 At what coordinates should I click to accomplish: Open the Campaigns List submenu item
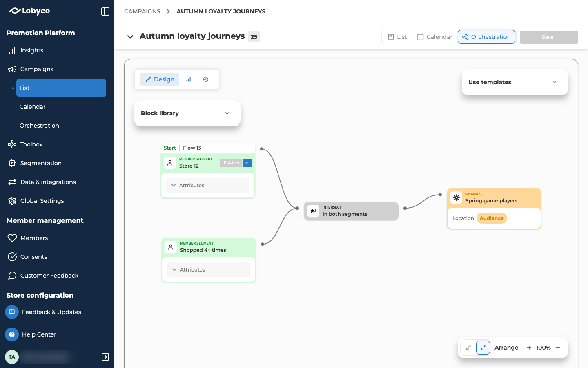pos(61,88)
